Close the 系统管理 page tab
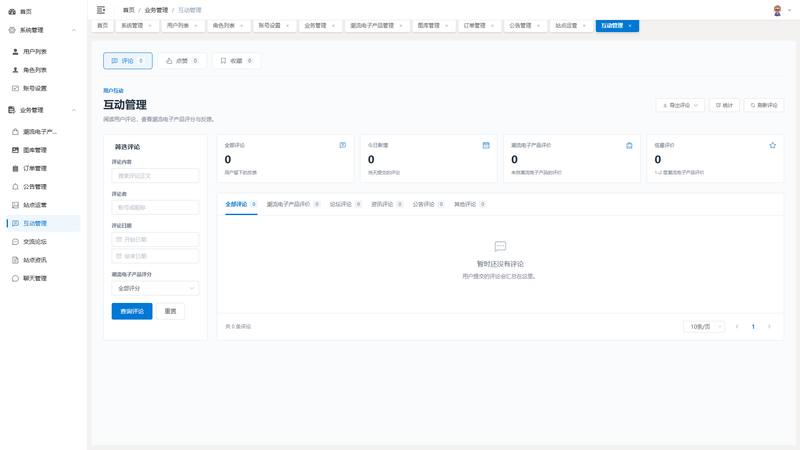Screen dimensions: 800x450 point(150,26)
